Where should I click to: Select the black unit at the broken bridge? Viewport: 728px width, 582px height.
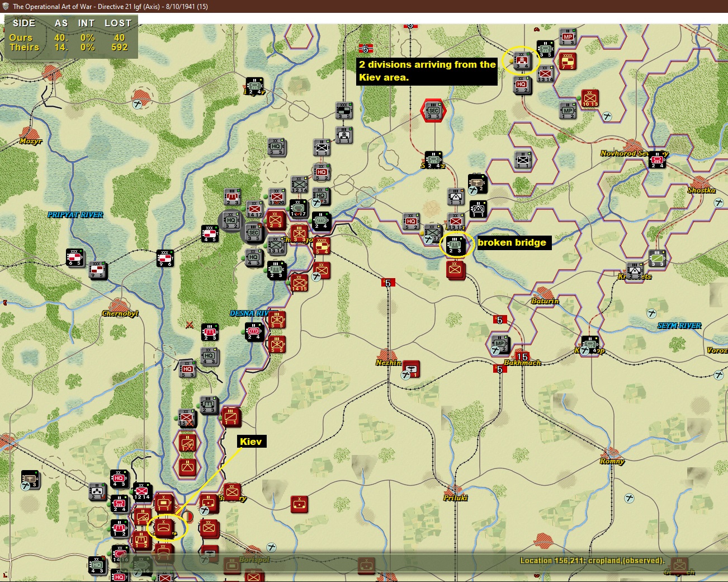pyautogui.click(x=455, y=245)
